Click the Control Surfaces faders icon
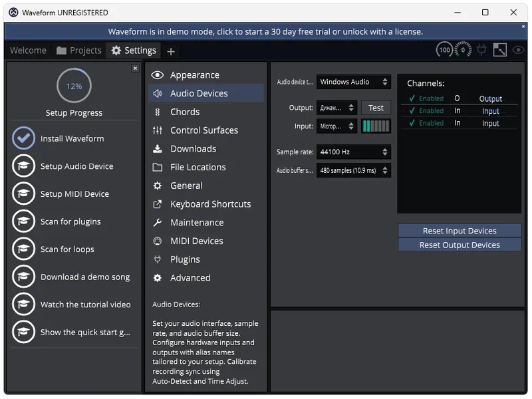The height and width of the screenshot is (399, 532). (157, 130)
